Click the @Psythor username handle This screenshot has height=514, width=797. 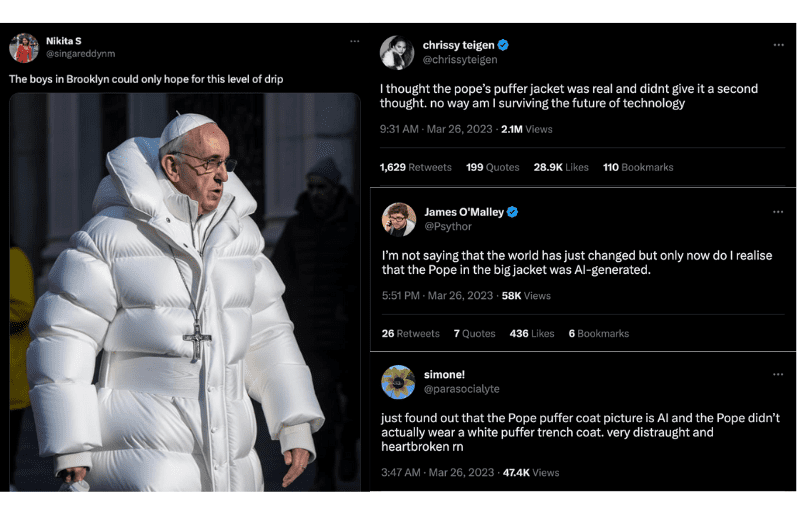click(x=446, y=227)
